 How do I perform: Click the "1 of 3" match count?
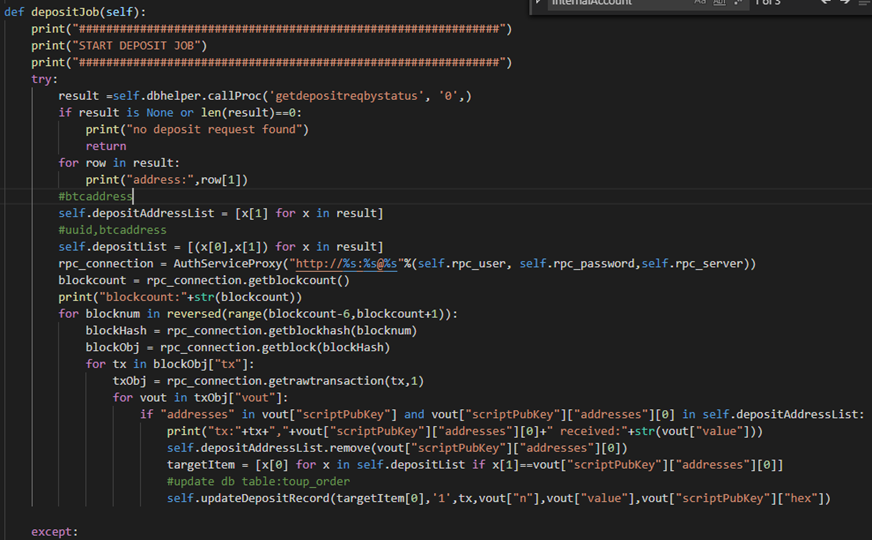pyautogui.click(x=767, y=2)
